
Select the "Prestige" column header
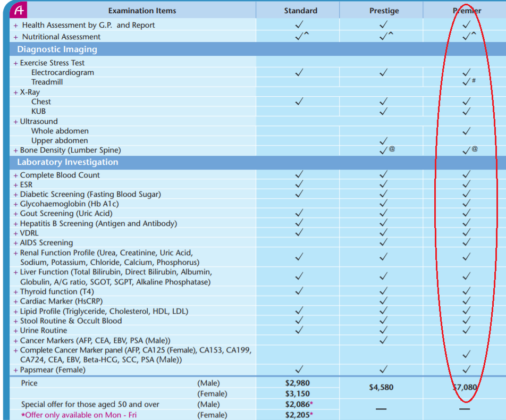384,11
